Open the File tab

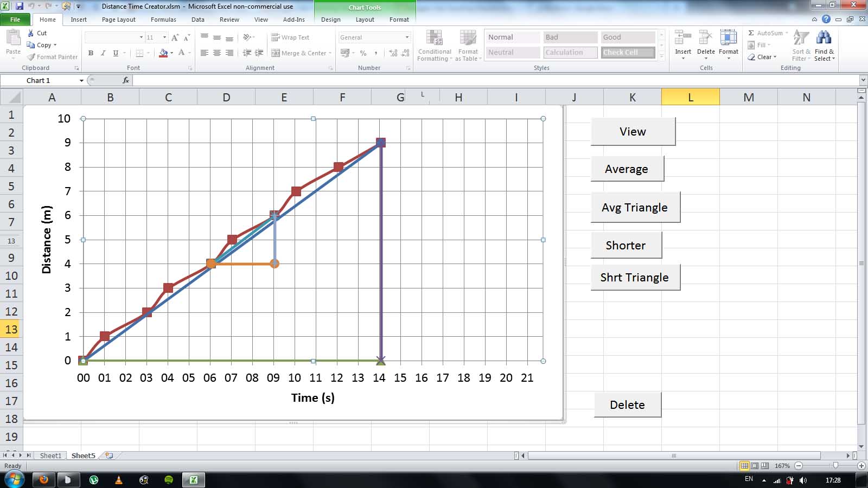15,20
